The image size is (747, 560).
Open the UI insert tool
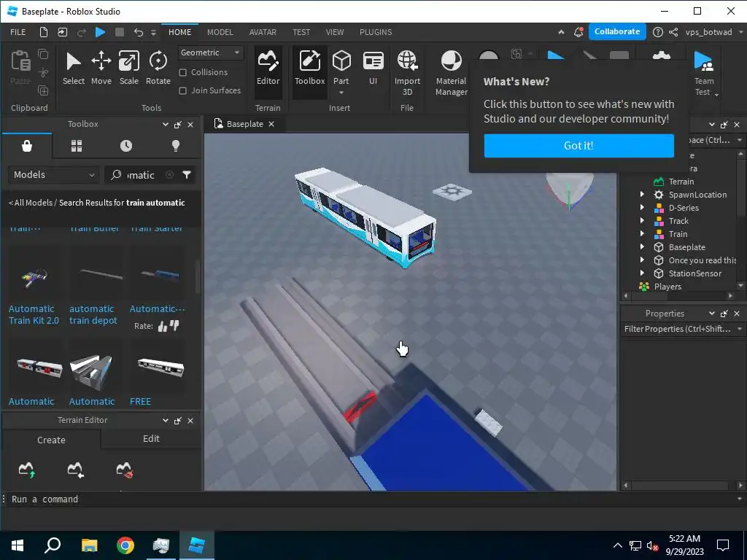[373, 68]
